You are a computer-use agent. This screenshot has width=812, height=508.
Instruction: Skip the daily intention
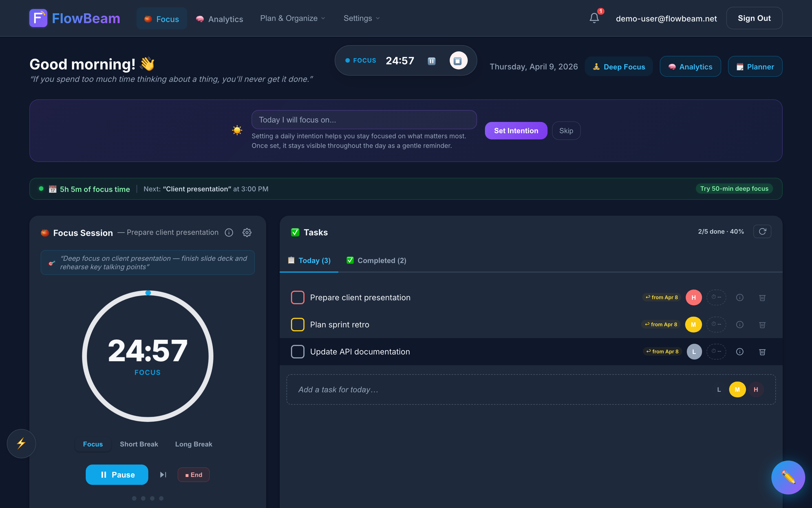566,131
